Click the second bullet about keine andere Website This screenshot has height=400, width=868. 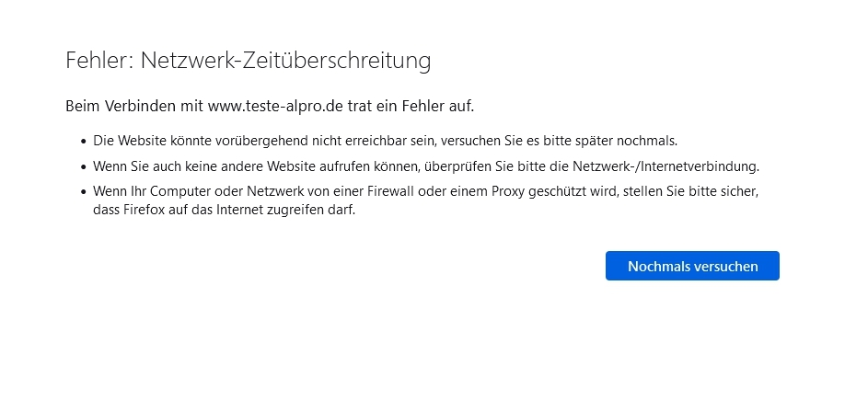(425, 166)
